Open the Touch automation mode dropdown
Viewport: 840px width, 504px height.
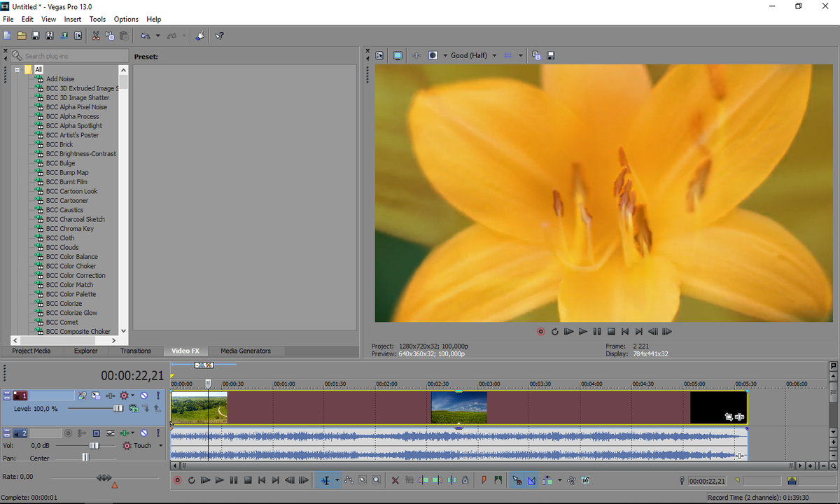160,445
